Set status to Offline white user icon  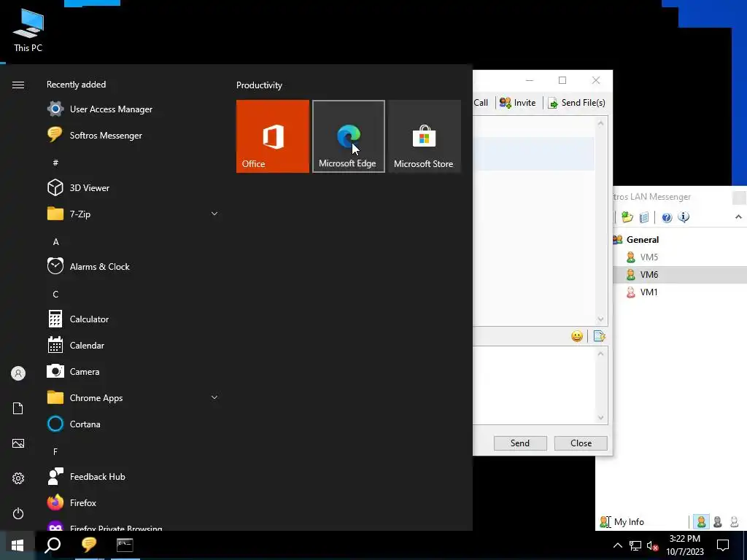pyautogui.click(x=734, y=522)
